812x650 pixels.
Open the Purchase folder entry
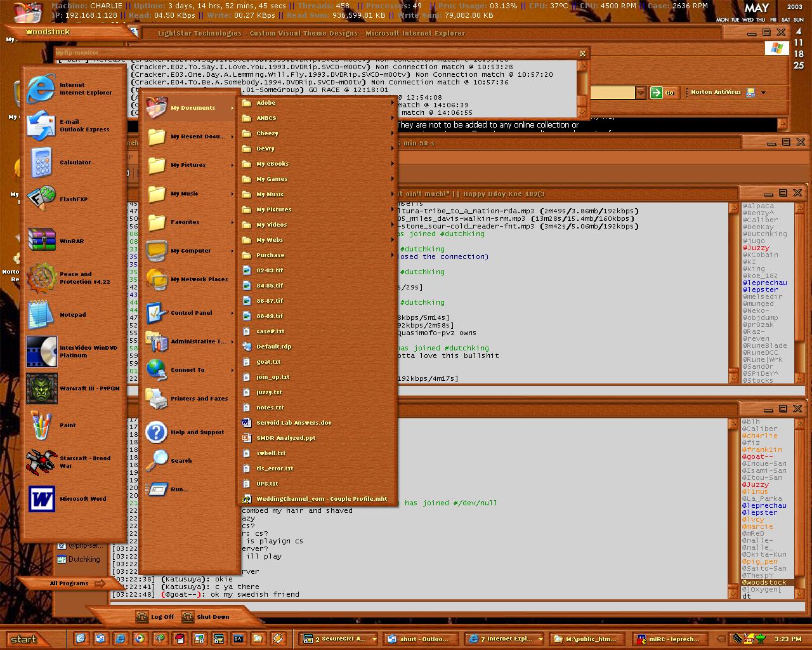(x=317, y=255)
